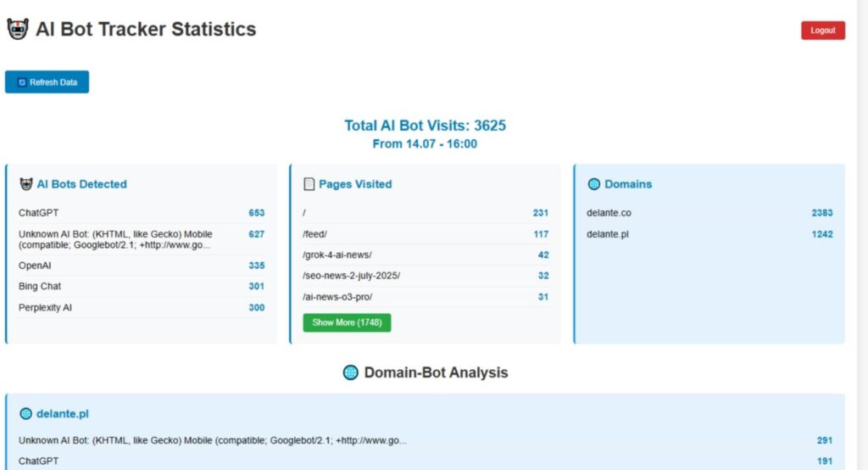This screenshot has height=470, width=868.
Task: Open the /seo-news-2-july-2025/ page entry
Action: pos(351,276)
